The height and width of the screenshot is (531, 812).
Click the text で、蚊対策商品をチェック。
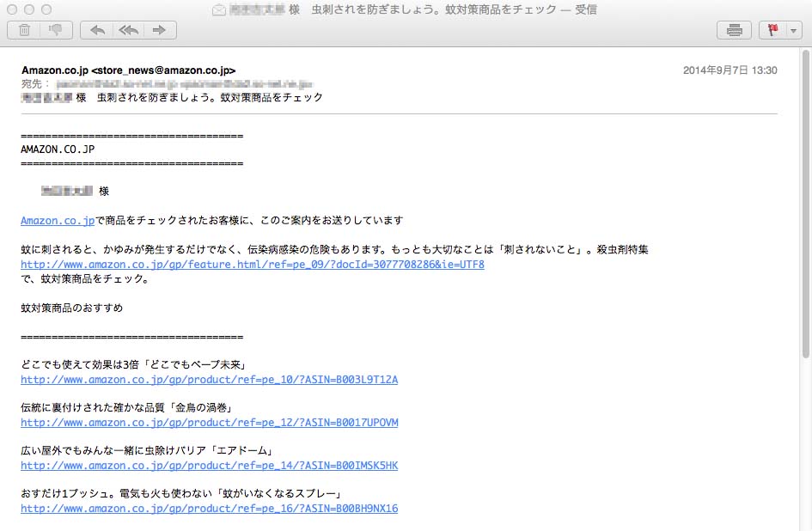click(x=85, y=279)
